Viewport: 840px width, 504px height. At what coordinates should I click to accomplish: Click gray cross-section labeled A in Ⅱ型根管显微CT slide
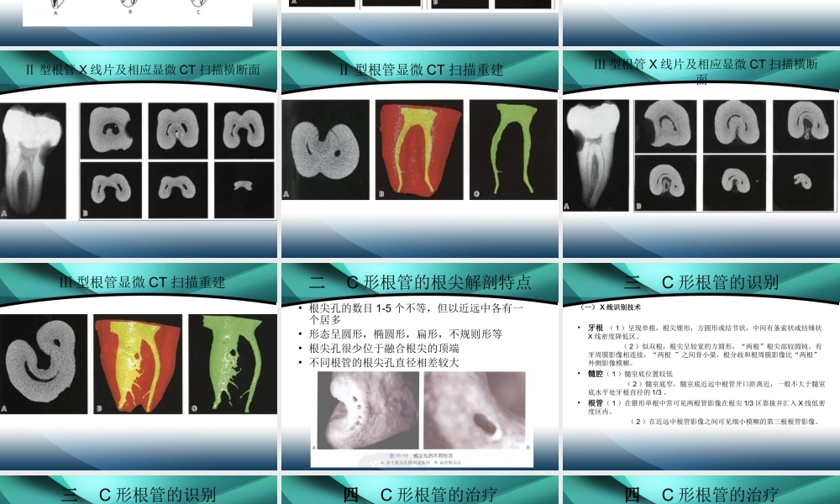[326, 150]
